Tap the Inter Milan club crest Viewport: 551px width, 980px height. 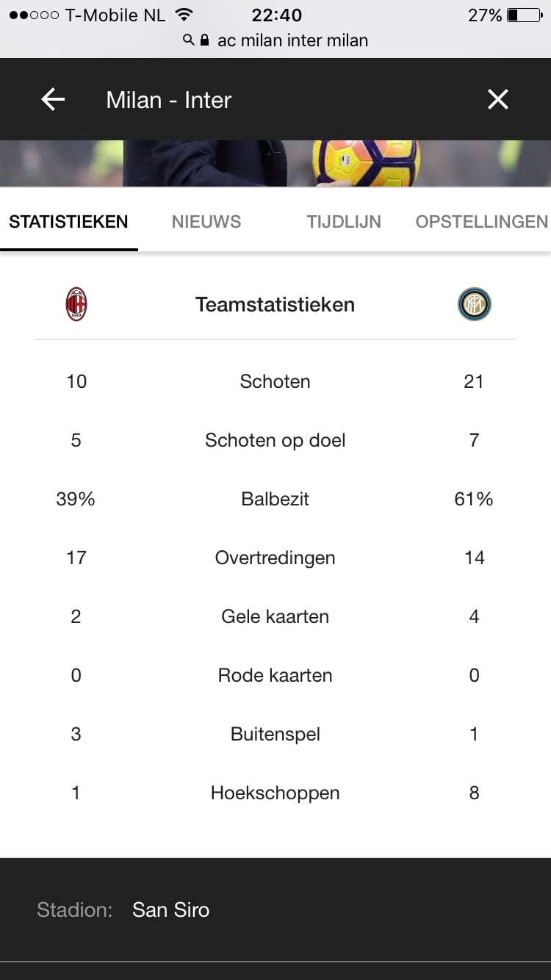click(x=474, y=304)
